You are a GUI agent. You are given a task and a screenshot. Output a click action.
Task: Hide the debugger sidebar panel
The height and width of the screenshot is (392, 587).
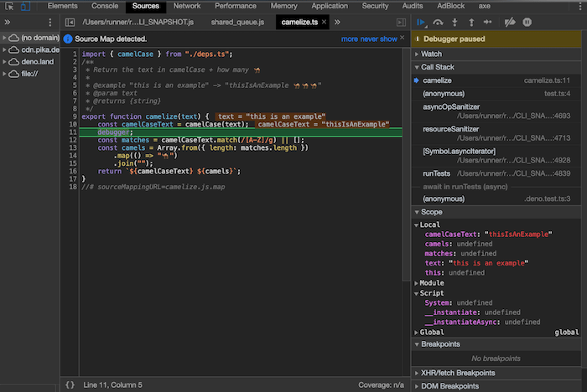click(x=401, y=23)
